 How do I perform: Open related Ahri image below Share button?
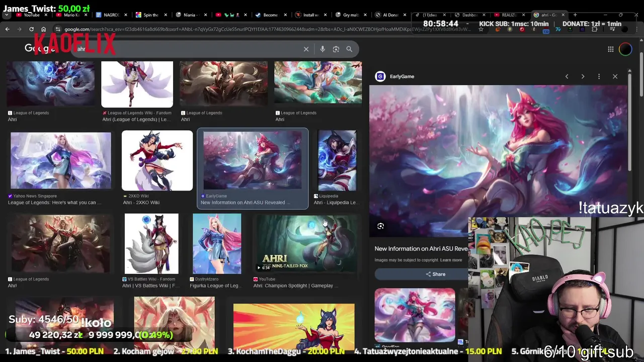point(415,315)
